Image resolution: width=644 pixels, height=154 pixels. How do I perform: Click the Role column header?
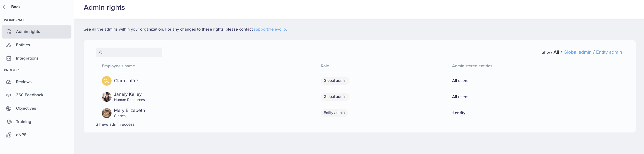point(325,66)
